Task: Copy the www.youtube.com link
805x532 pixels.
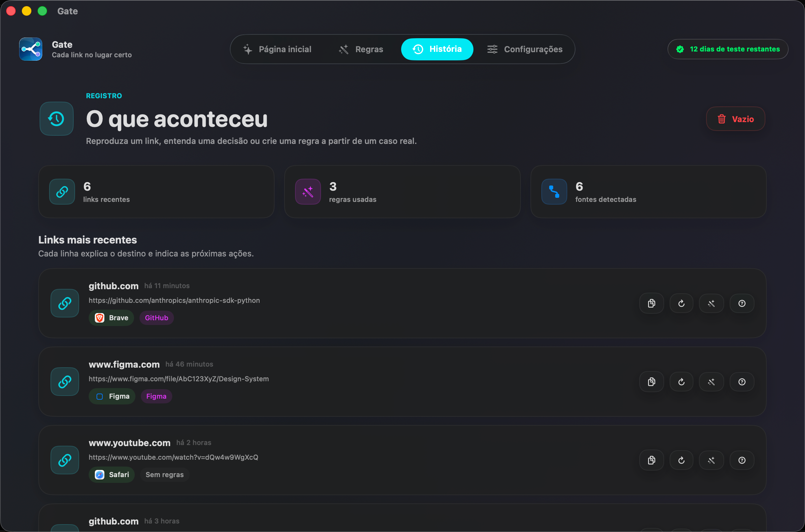Action: (x=652, y=460)
